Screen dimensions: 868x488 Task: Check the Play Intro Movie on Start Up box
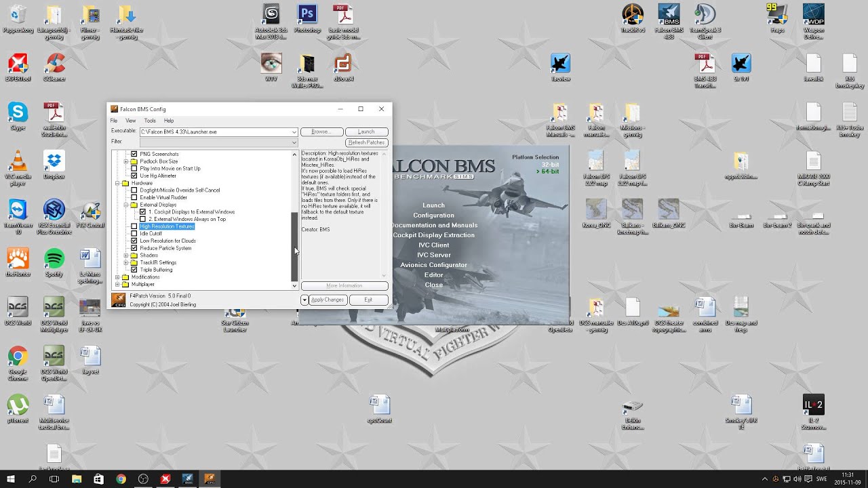click(134, 168)
